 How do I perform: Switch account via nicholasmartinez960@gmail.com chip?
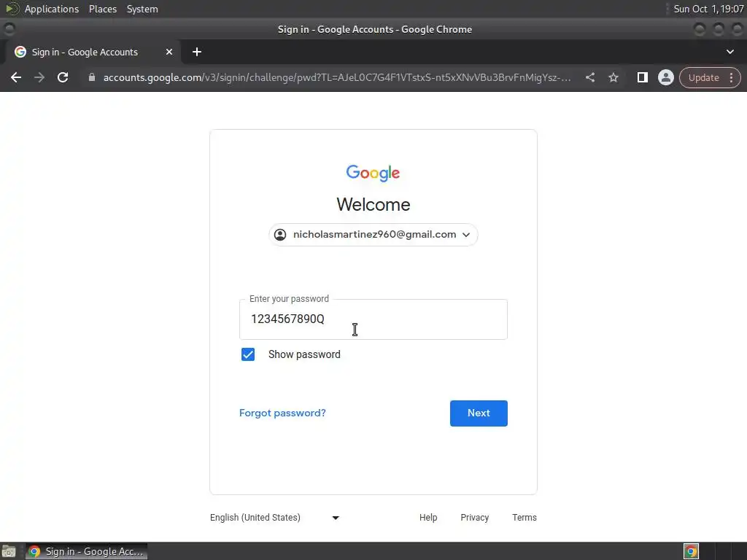373,235
